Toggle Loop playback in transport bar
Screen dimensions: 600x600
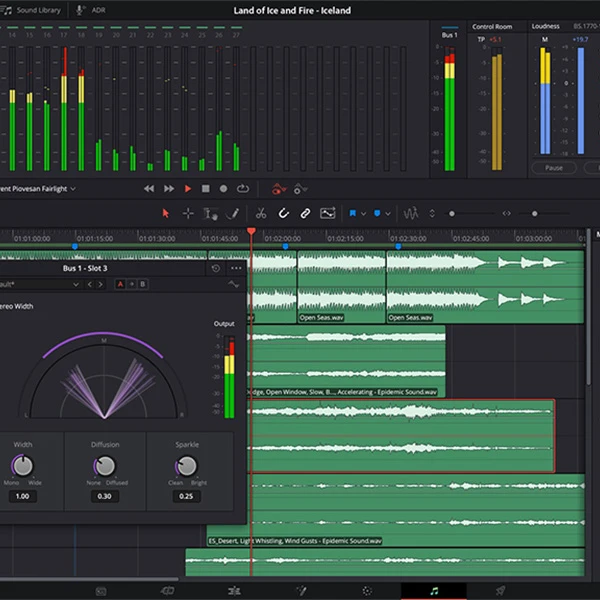pos(242,188)
